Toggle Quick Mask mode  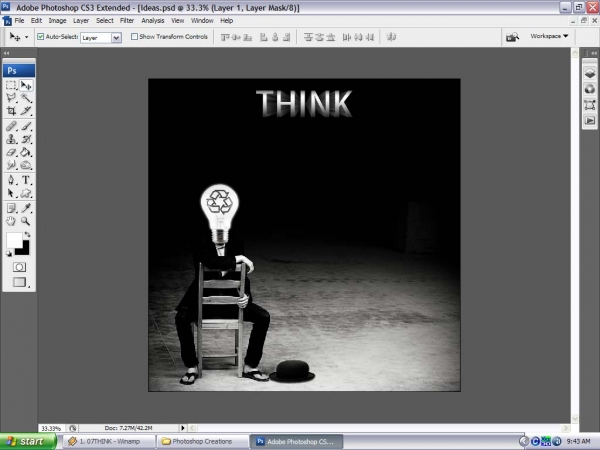19,267
